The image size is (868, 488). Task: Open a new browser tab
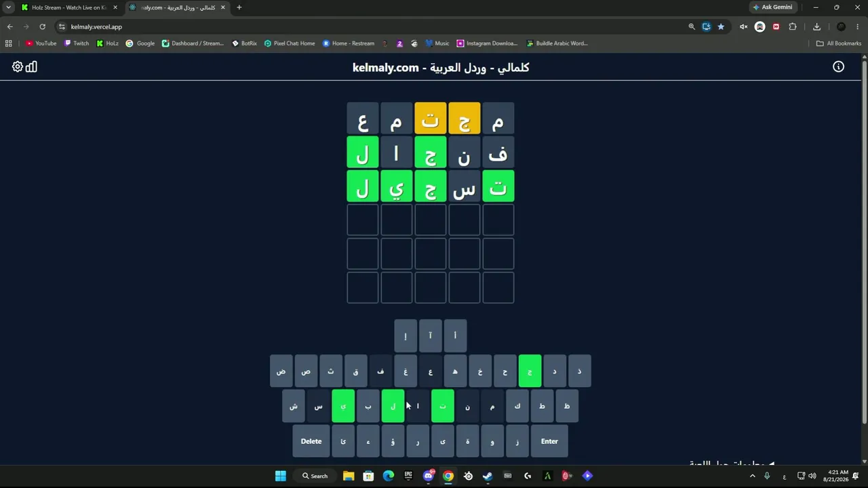click(239, 7)
